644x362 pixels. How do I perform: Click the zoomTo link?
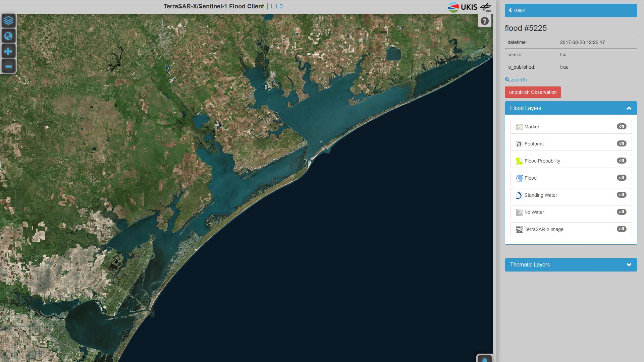click(x=516, y=80)
